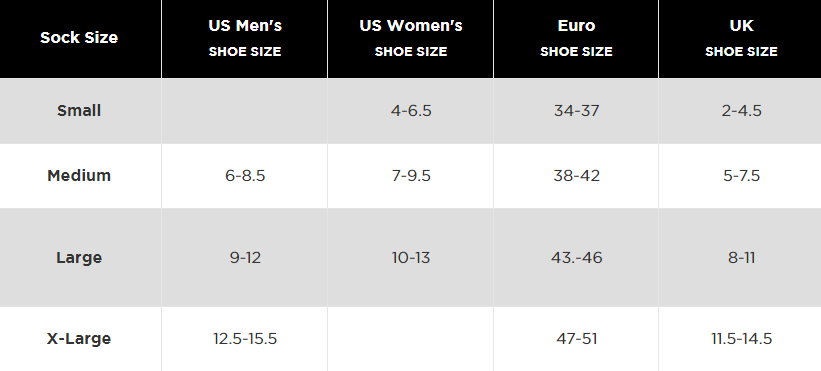The height and width of the screenshot is (371, 821).
Task: Select the Euro shoe size header
Action: 576,38
